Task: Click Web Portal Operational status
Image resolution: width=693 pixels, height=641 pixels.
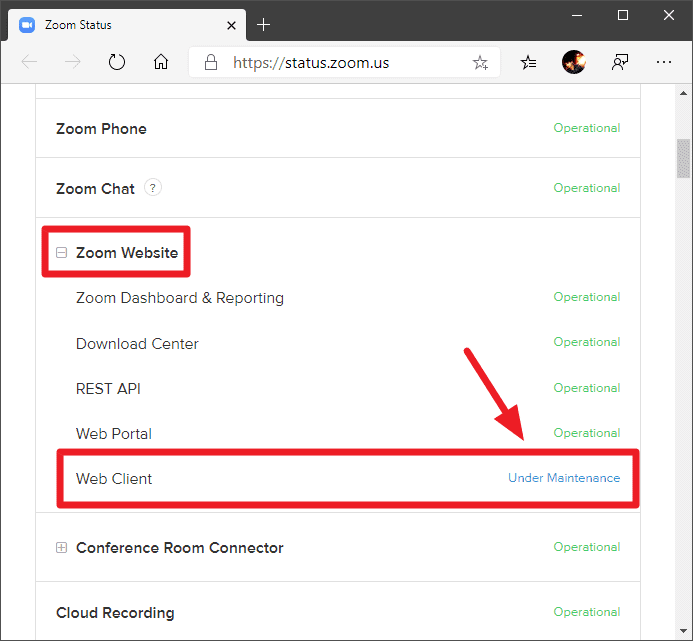Action: click(x=587, y=433)
